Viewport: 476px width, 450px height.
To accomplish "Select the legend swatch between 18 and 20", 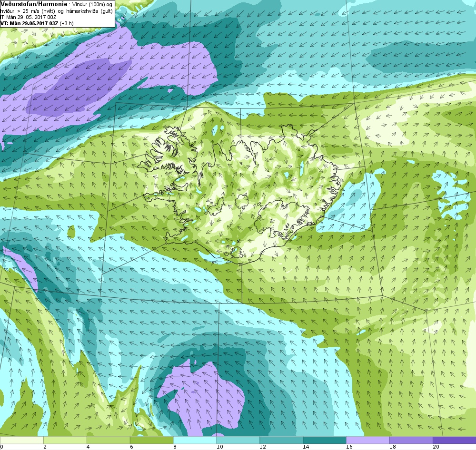I will click(x=411, y=440).
